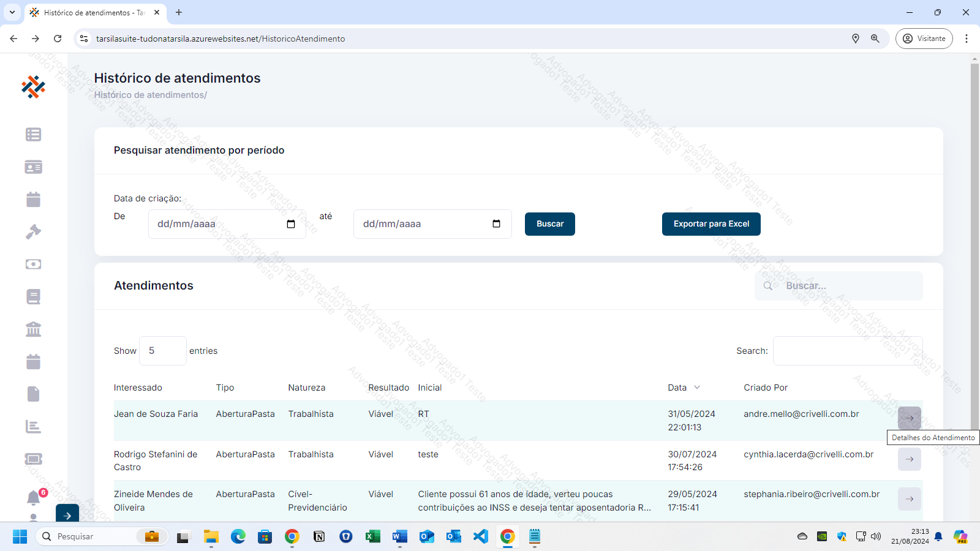
Task: Click the Buscar button
Action: coord(549,224)
